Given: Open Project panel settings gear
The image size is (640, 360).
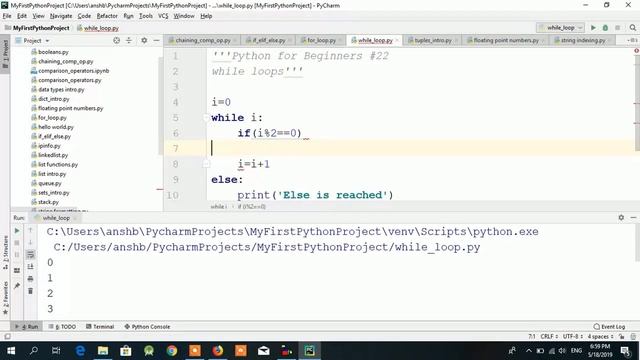Looking at the screenshot, I should [144, 40].
